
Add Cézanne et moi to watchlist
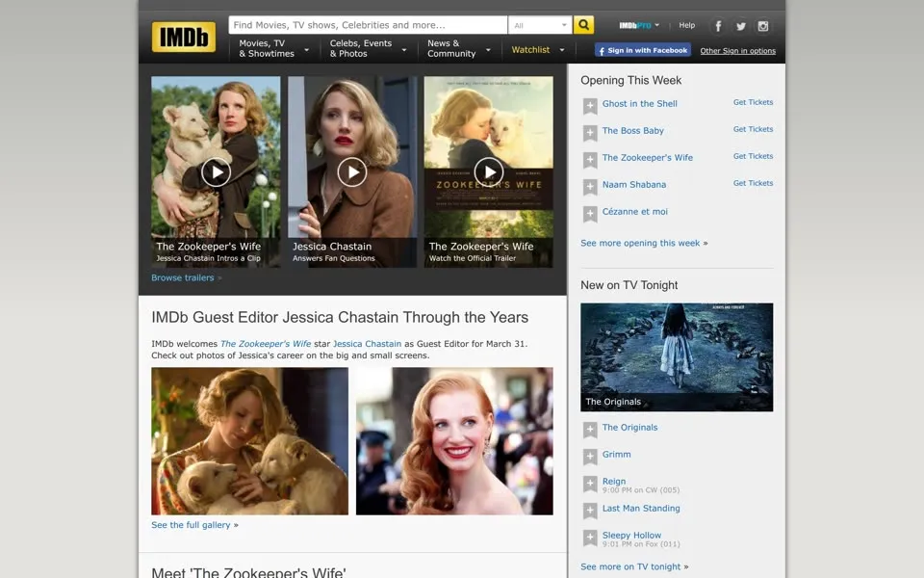(590, 214)
